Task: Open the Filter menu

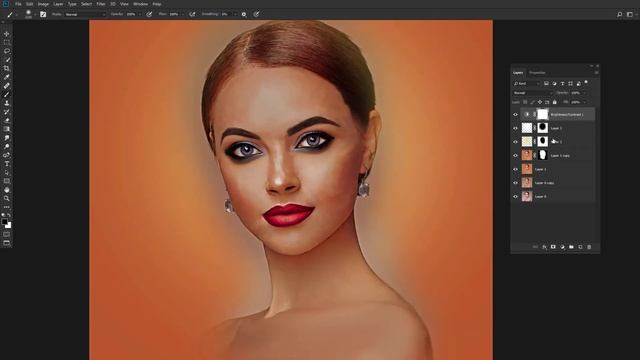Action: pos(101,4)
